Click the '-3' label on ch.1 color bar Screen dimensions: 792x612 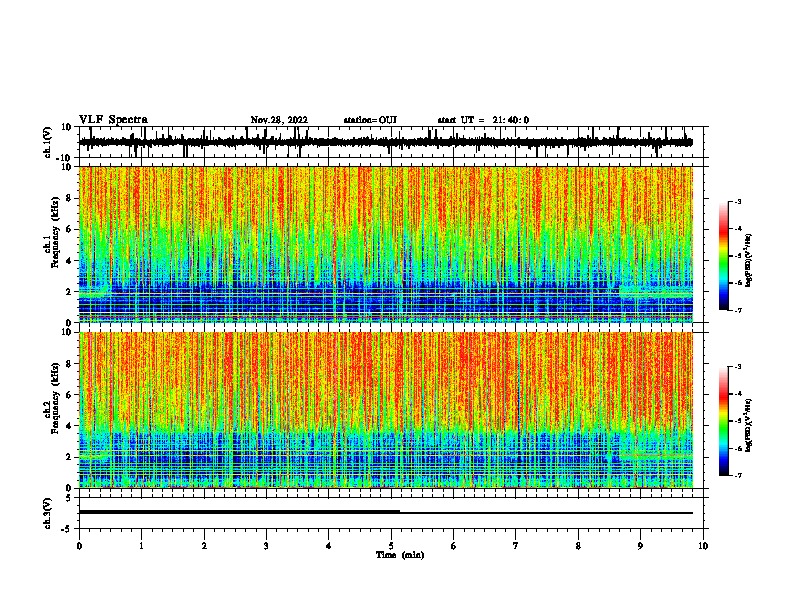coord(738,201)
